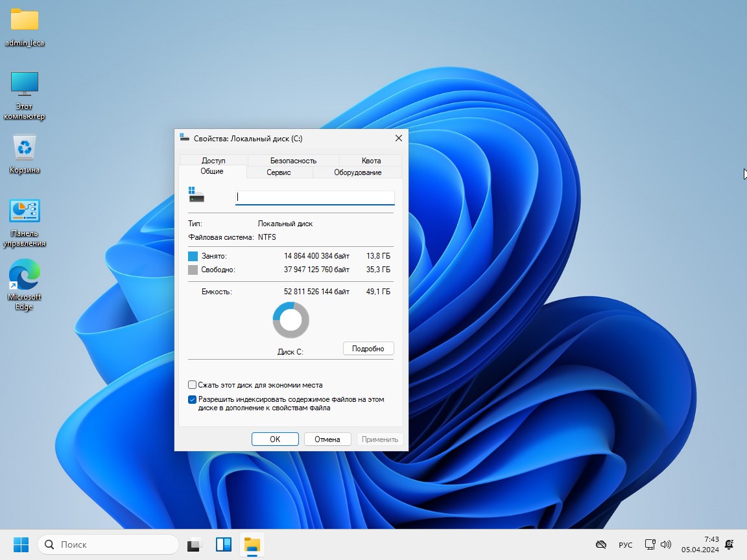Launch Microsoft Edge from the desktop
The height and width of the screenshot is (560, 747).
(25, 275)
